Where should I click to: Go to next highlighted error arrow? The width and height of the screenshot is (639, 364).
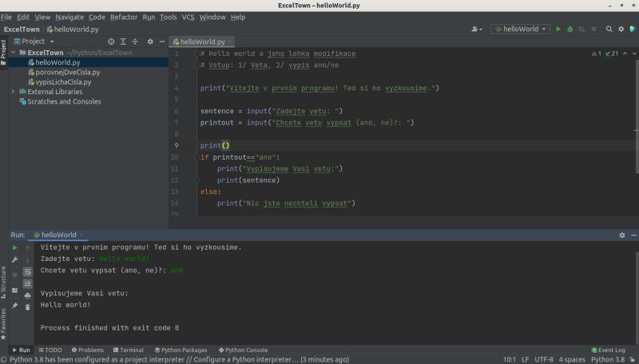(x=634, y=53)
